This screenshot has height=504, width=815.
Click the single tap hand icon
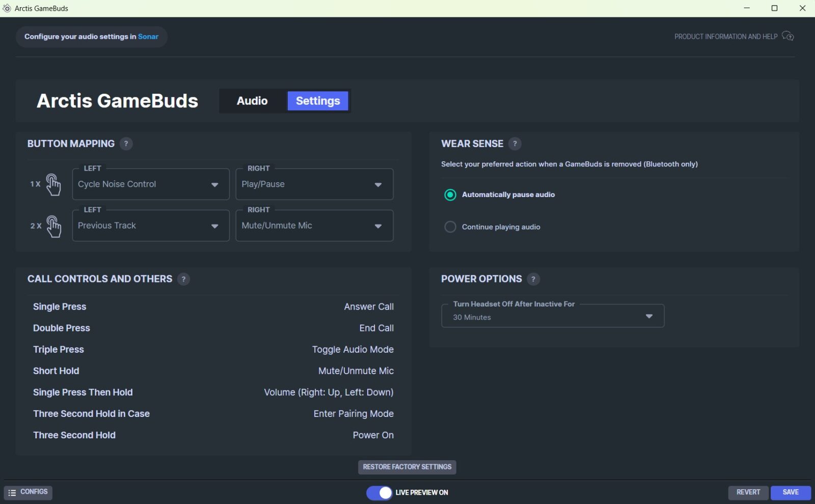(x=53, y=184)
